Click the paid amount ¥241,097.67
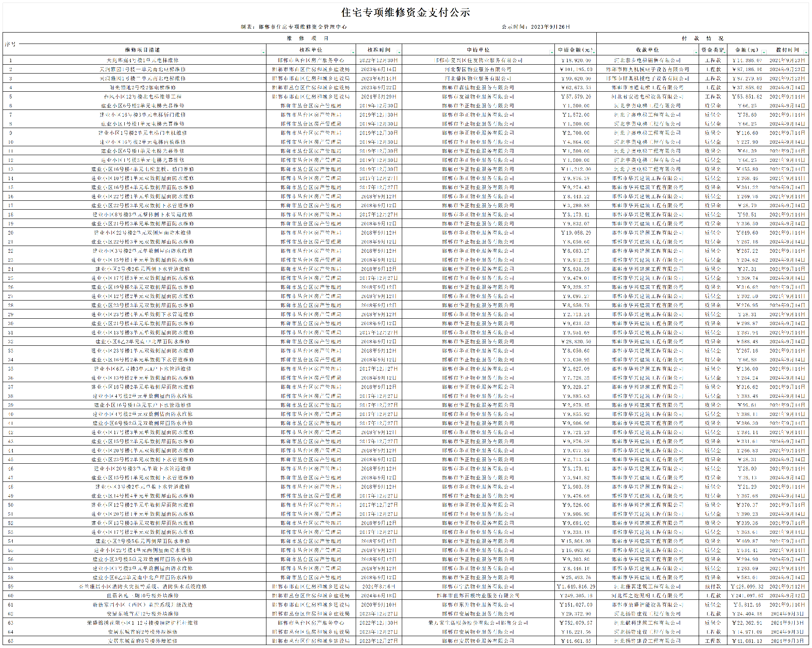Screen dimensions: 812x648 (747, 596)
